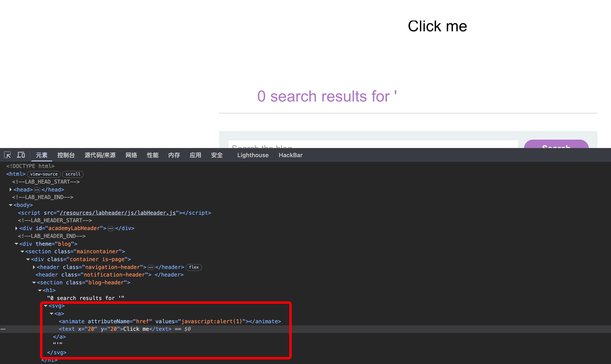Viewport: 611px width, 364px height.
Task: Open the HackBar tab
Action: click(x=290, y=155)
